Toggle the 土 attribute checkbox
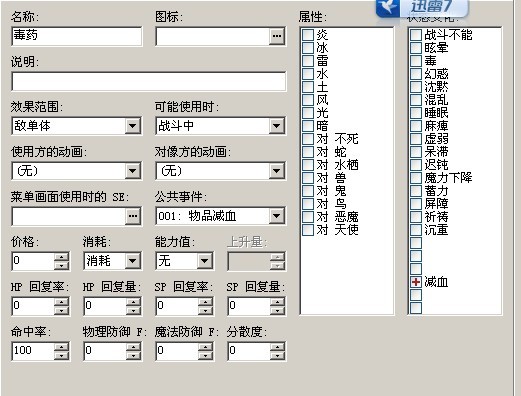 point(308,87)
